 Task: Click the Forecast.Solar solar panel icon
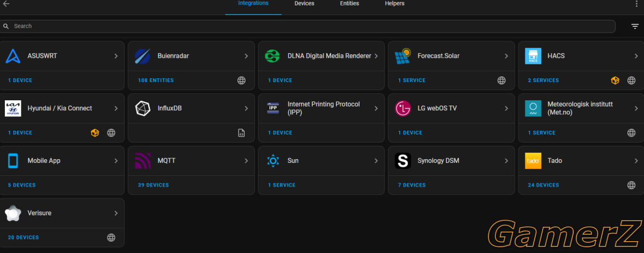(x=402, y=56)
